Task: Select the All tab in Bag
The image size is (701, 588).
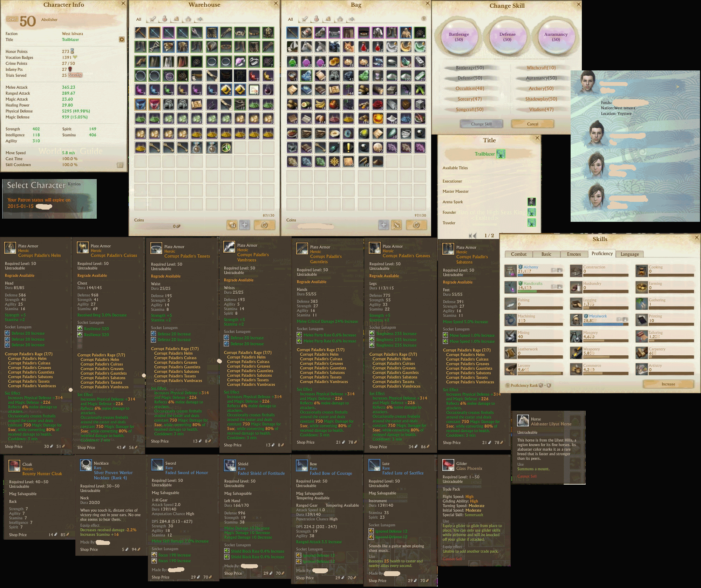Action: pyautogui.click(x=291, y=19)
